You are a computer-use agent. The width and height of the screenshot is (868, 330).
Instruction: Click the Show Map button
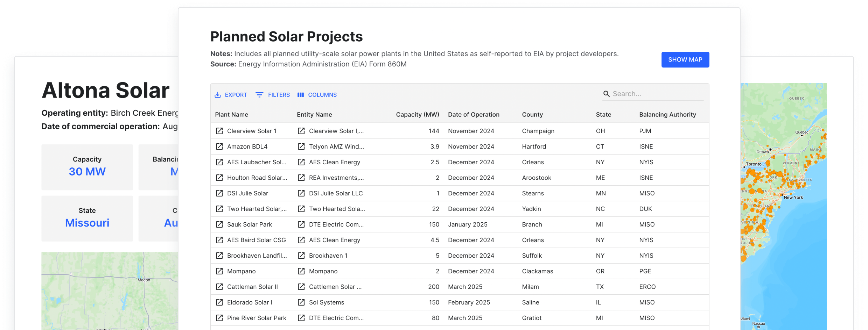click(685, 60)
